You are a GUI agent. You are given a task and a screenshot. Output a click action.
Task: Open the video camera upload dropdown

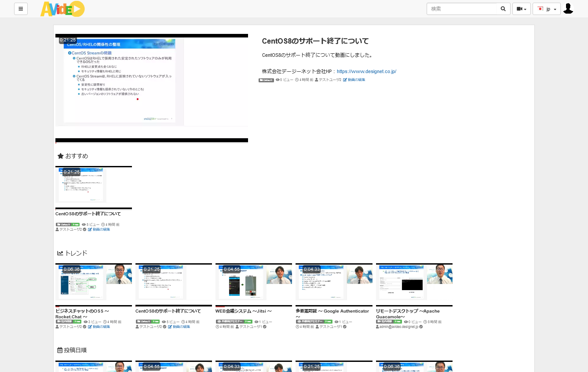point(522,9)
